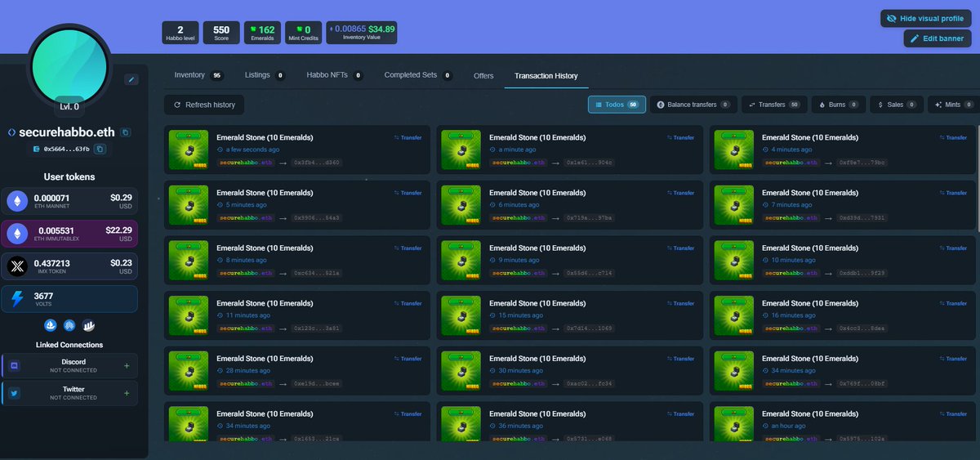The width and height of the screenshot is (980, 460).
Task: Click recipient address 0x3906...54a3
Action: tap(317, 218)
